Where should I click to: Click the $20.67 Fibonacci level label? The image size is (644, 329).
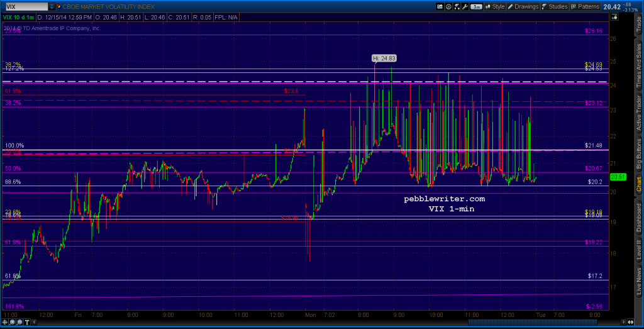(594, 169)
